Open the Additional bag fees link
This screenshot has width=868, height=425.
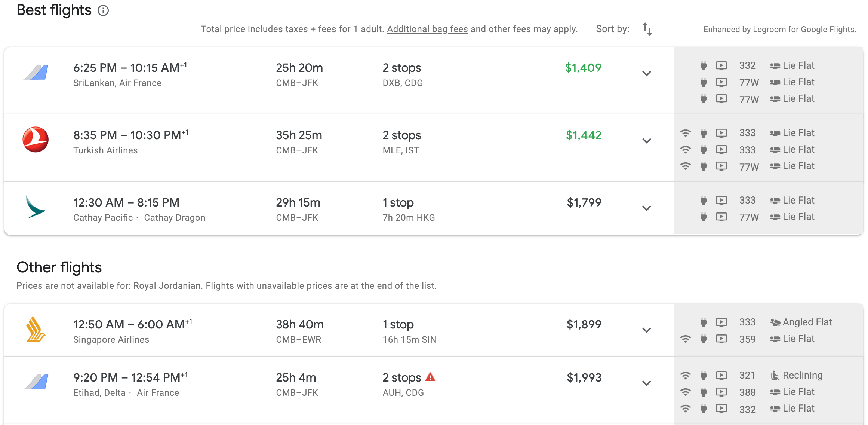[x=427, y=29]
